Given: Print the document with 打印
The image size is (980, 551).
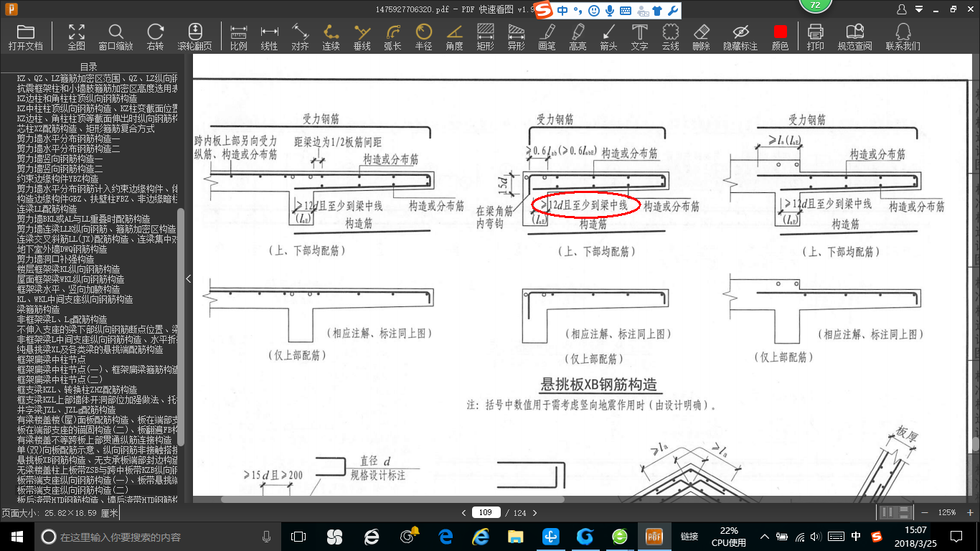Looking at the screenshot, I should point(815,37).
